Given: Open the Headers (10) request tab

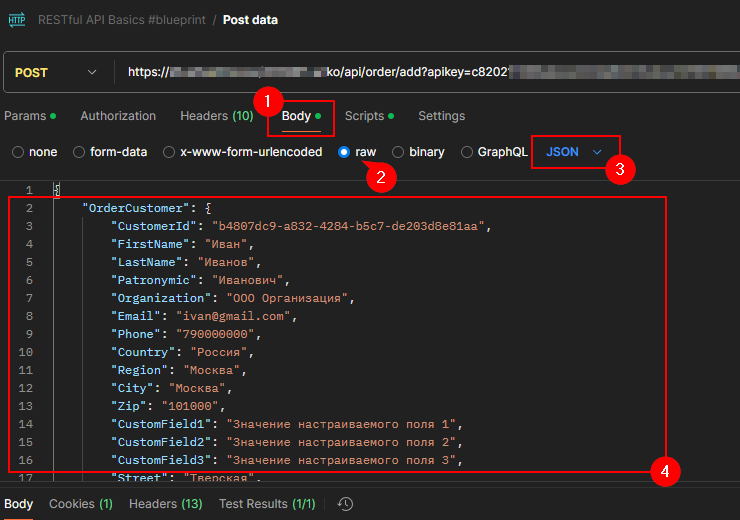Looking at the screenshot, I should pos(216,116).
